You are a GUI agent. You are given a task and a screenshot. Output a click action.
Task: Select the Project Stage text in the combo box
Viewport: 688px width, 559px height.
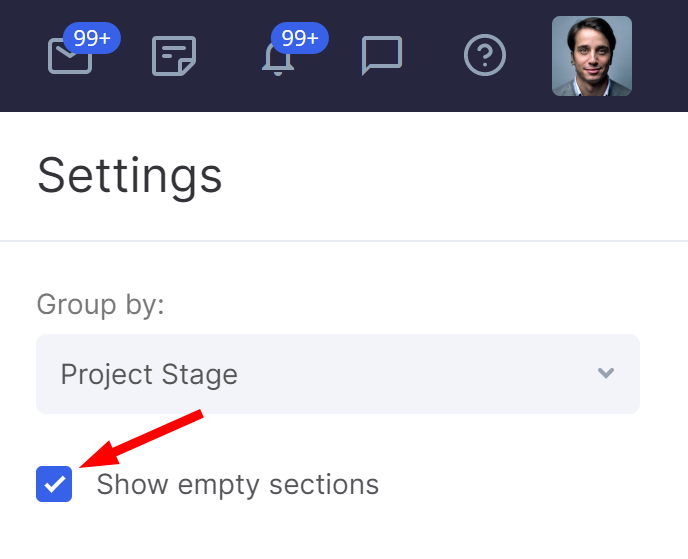pyautogui.click(x=149, y=374)
